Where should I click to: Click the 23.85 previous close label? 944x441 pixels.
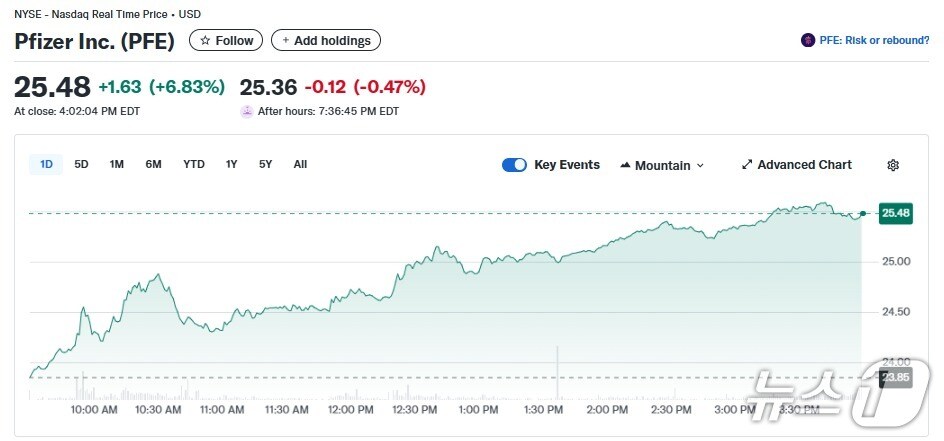click(x=895, y=378)
